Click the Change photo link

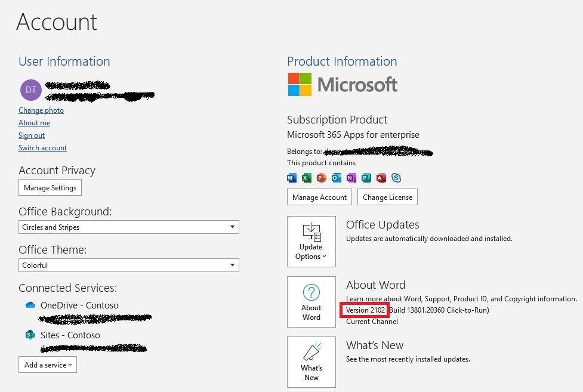[41, 110]
